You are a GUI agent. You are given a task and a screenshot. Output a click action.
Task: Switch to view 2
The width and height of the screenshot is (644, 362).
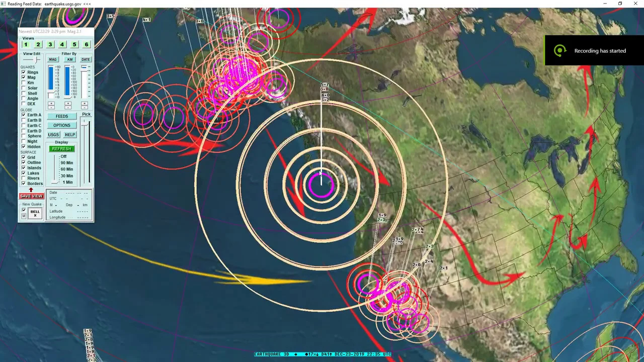[38, 44]
